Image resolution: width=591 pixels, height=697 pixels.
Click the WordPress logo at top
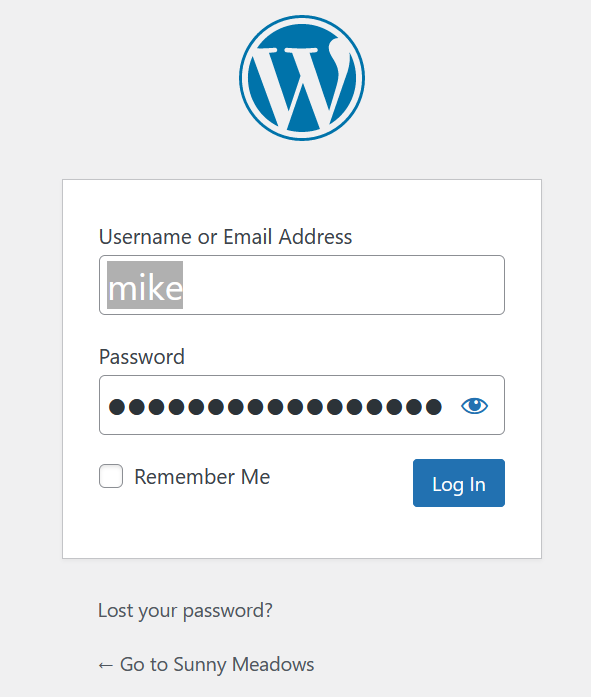click(302, 78)
